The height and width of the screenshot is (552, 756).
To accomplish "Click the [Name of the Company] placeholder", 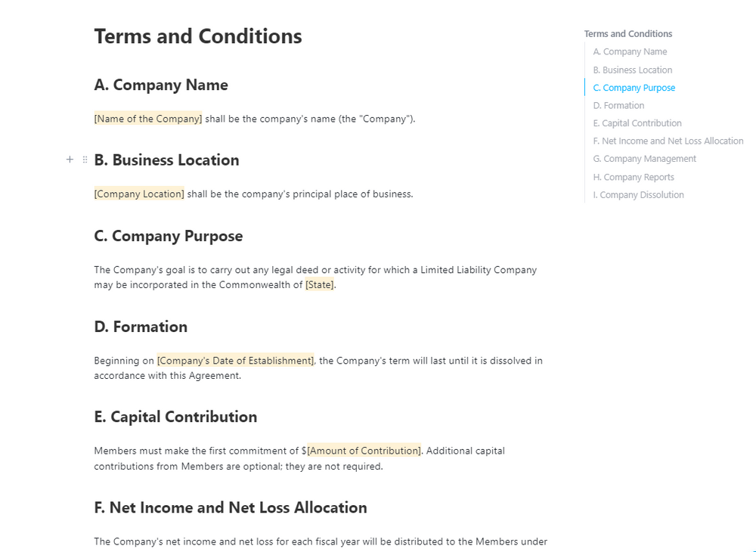I will tap(148, 119).
